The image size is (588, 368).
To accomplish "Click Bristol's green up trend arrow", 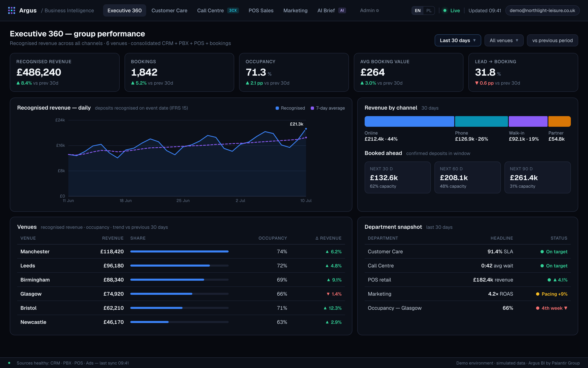I will [325, 308].
